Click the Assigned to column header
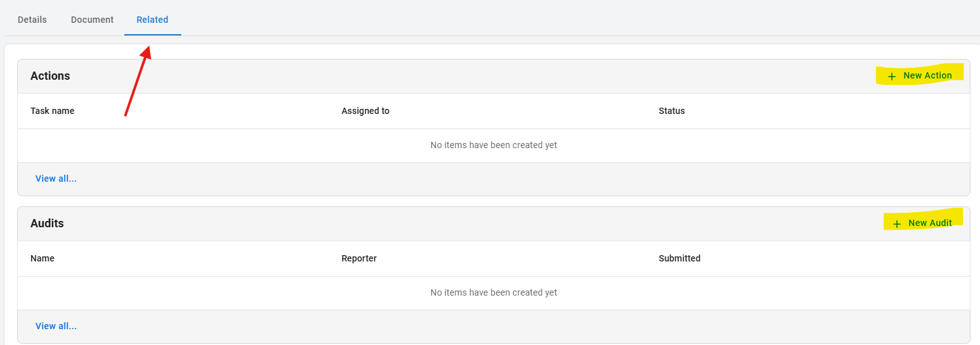The height and width of the screenshot is (345, 980). point(365,111)
